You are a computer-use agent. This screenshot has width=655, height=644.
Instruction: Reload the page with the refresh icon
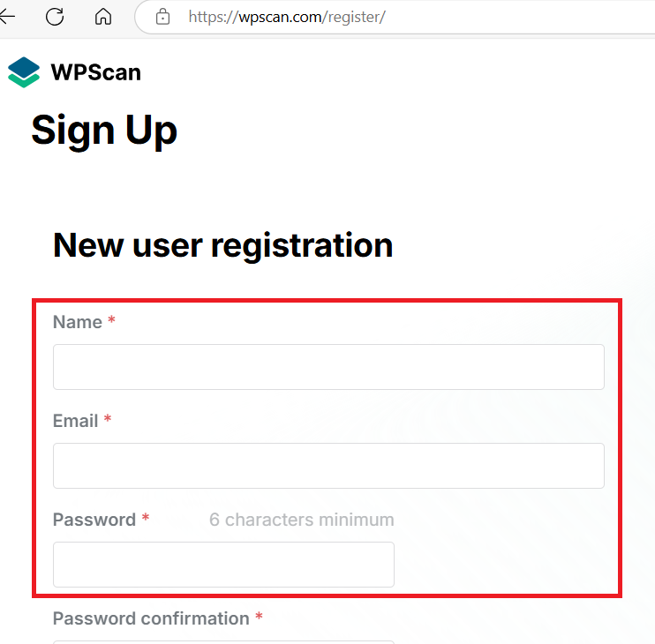click(55, 16)
